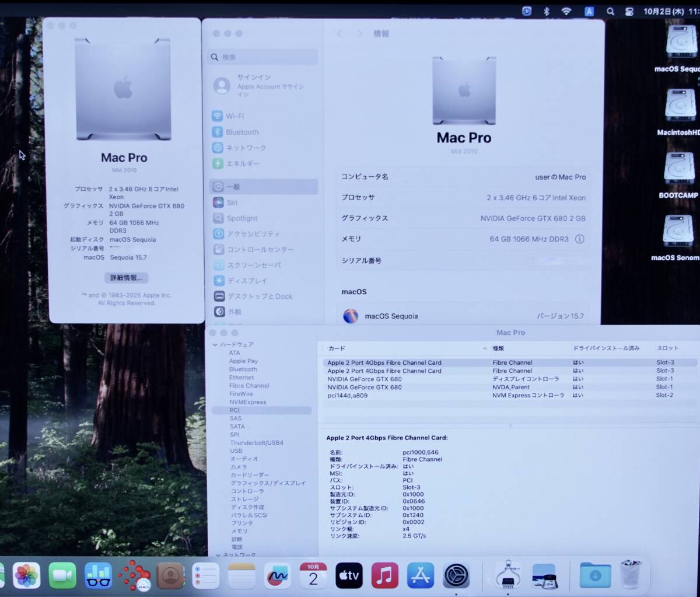This screenshot has height=597, width=700.
Task: Click the Wi-Fi status icon in menu bar
Action: [566, 11]
